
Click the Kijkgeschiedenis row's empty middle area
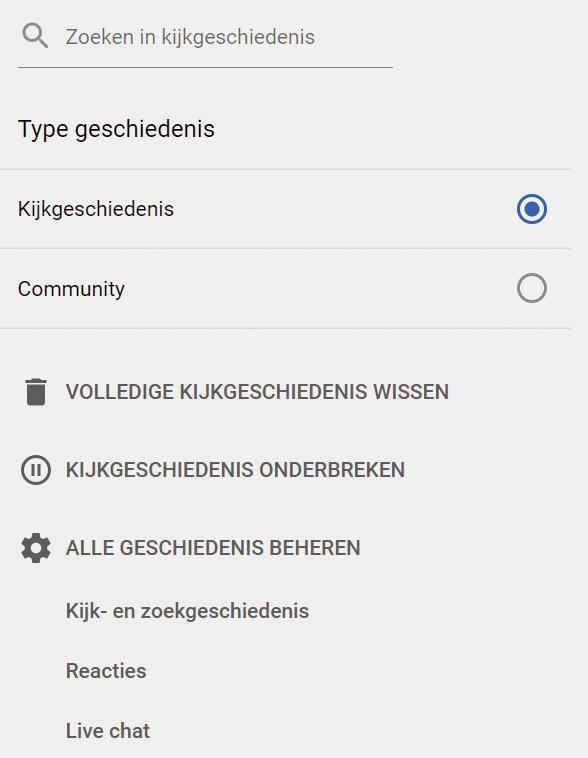coord(338,209)
